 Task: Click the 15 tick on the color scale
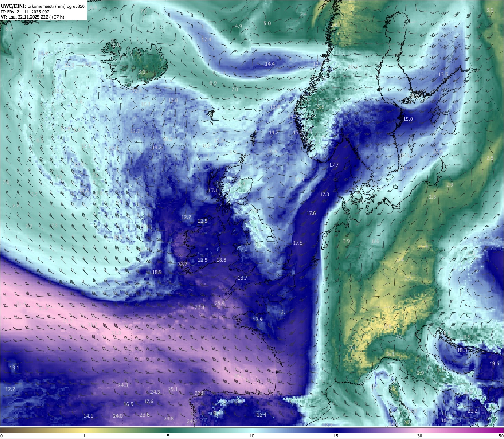[336, 436]
